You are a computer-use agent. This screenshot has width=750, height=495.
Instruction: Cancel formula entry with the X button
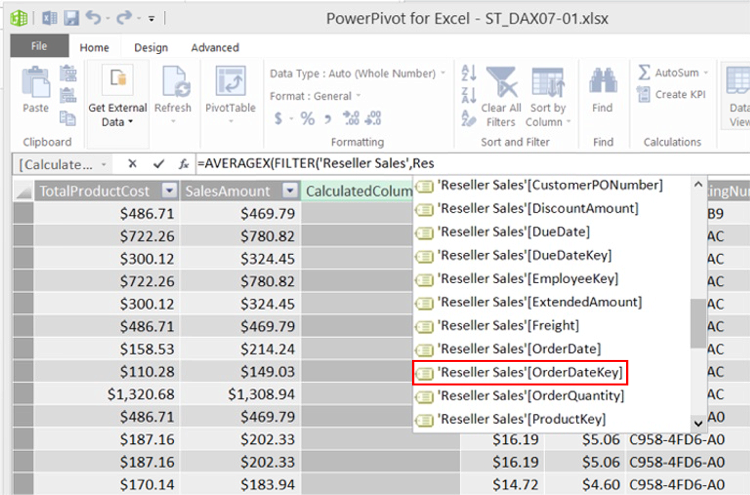tap(132, 163)
